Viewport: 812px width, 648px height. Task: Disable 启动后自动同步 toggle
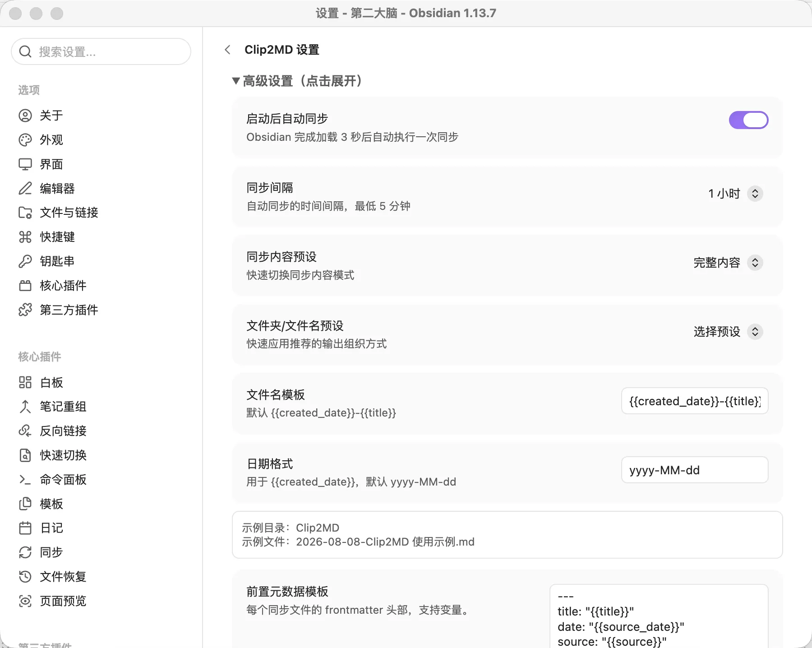click(x=748, y=120)
